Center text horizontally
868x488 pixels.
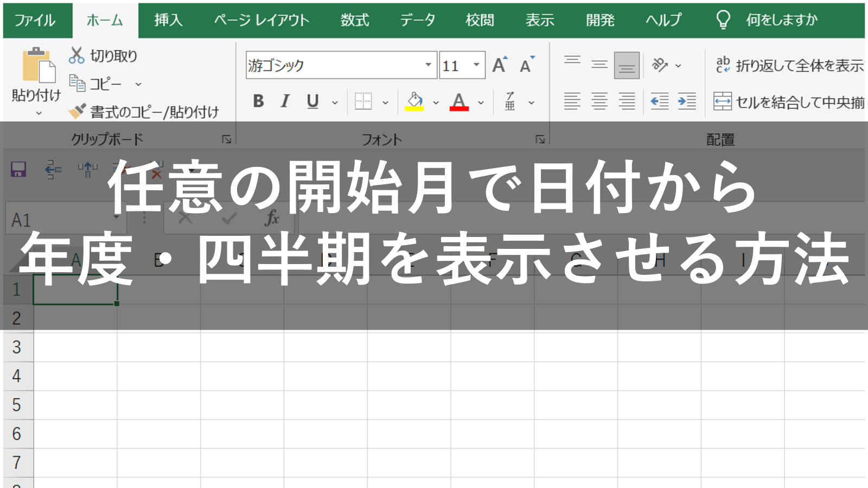pos(599,101)
